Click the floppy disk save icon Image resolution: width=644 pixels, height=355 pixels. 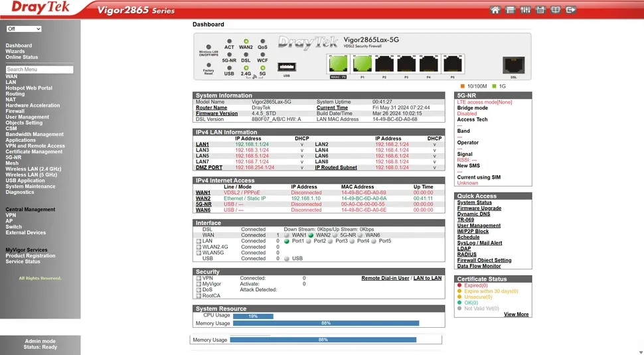[x=540, y=10]
